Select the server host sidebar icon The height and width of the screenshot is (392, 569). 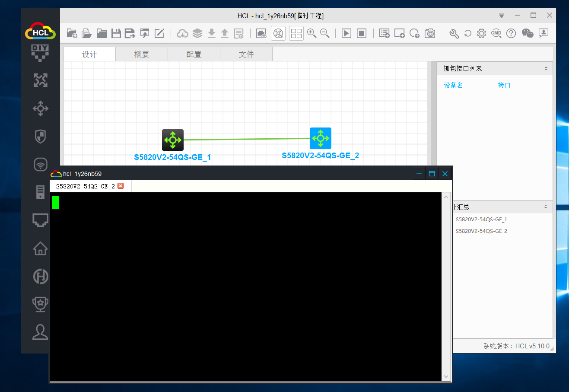(x=40, y=192)
